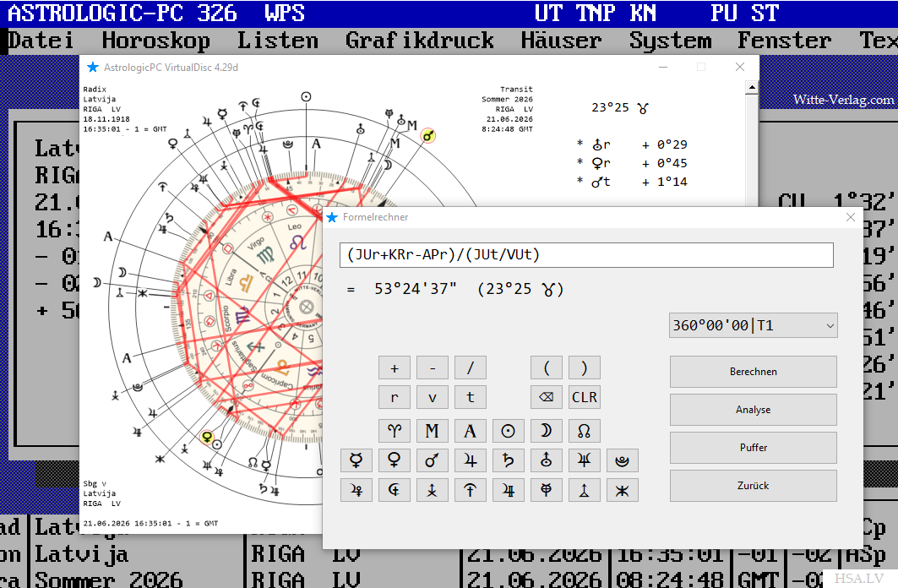Open the Fenster menu
Image resolution: width=898 pixels, height=588 pixels.
click(x=784, y=41)
